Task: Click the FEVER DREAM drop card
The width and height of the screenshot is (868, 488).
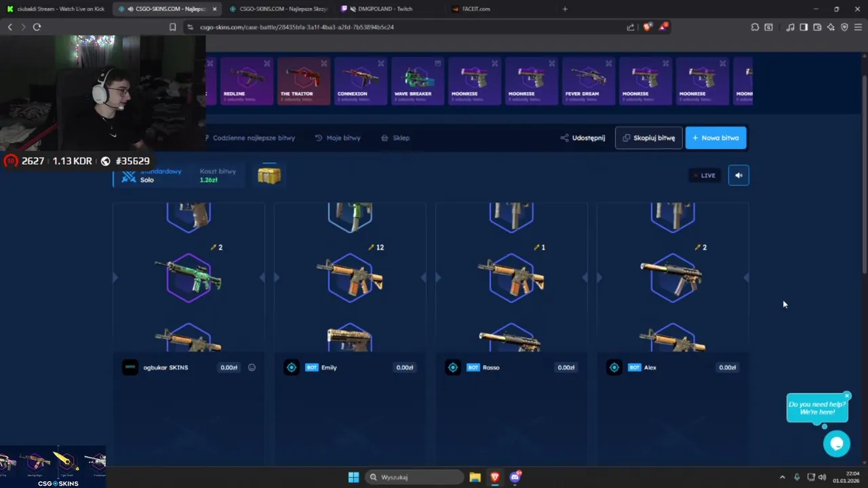Action: [x=588, y=81]
